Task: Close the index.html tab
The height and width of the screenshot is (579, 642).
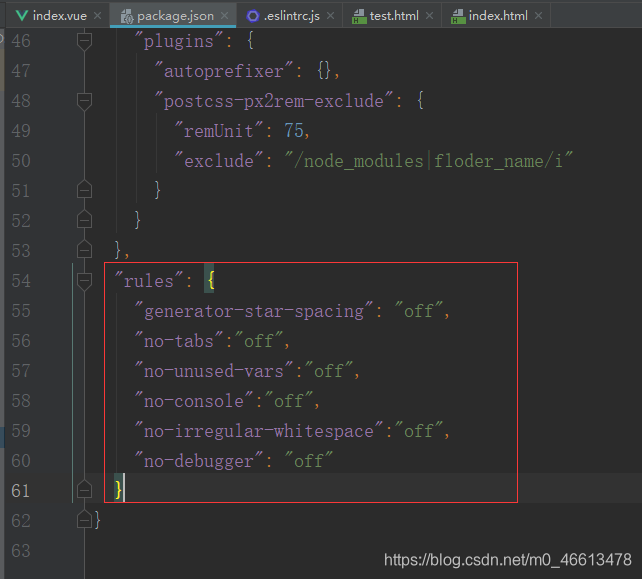Action: pos(538,16)
